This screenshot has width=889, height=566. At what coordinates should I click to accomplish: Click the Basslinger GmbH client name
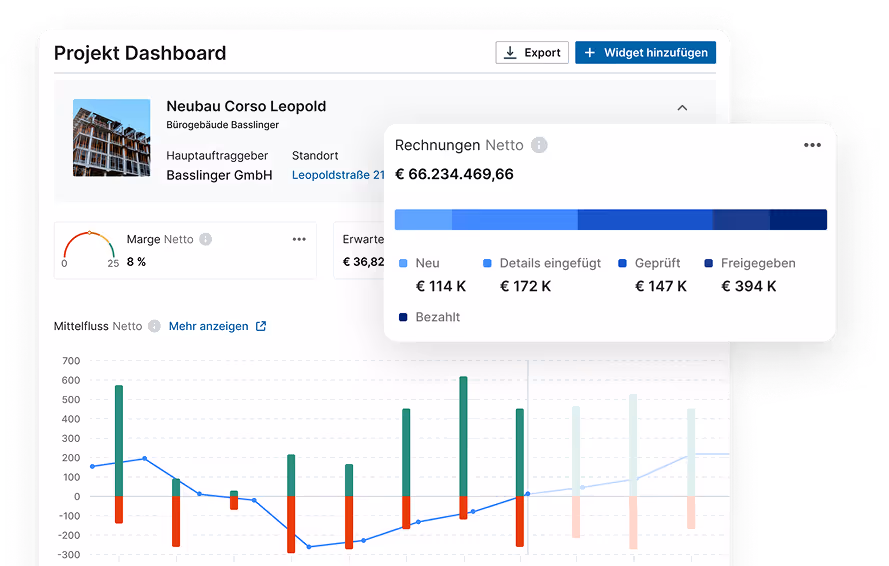coord(219,175)
